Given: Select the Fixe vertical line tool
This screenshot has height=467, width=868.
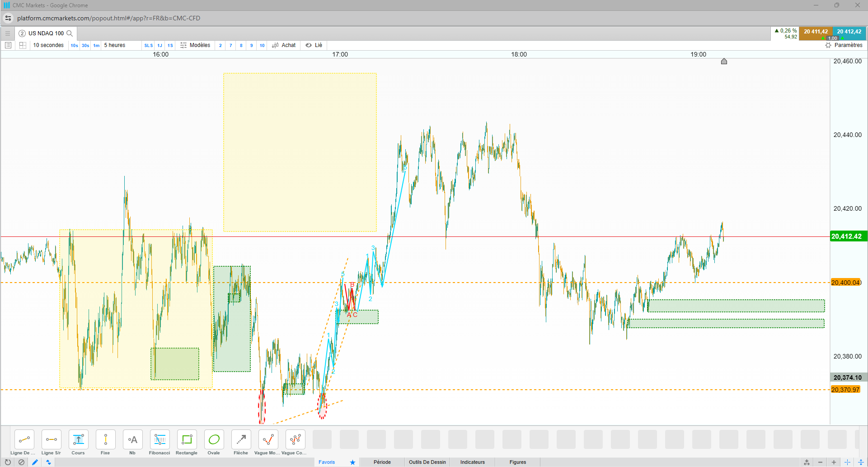Looking at the screenshot, I should 106,439.
